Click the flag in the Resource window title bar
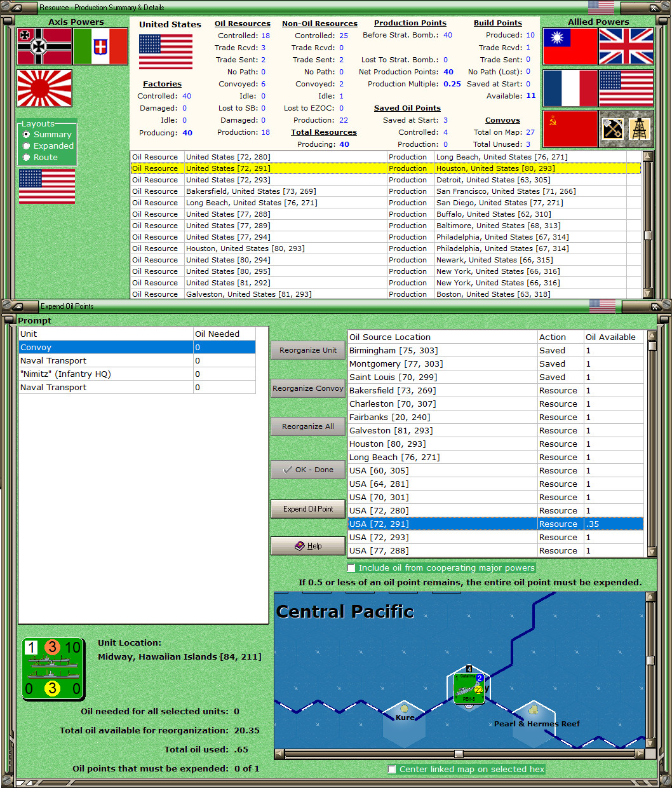 (601, 8)
